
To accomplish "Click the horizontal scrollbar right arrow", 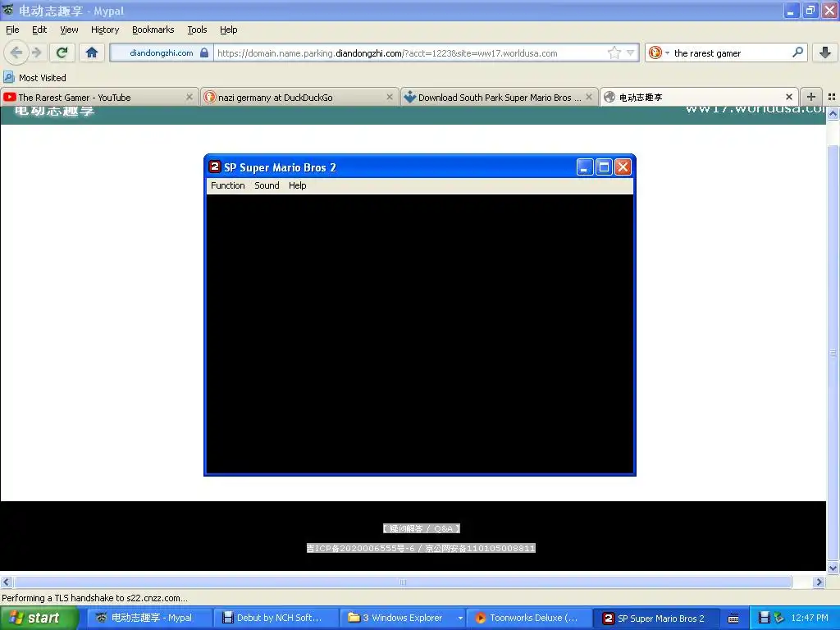I will pyautogui.click(x=819, y=582).
